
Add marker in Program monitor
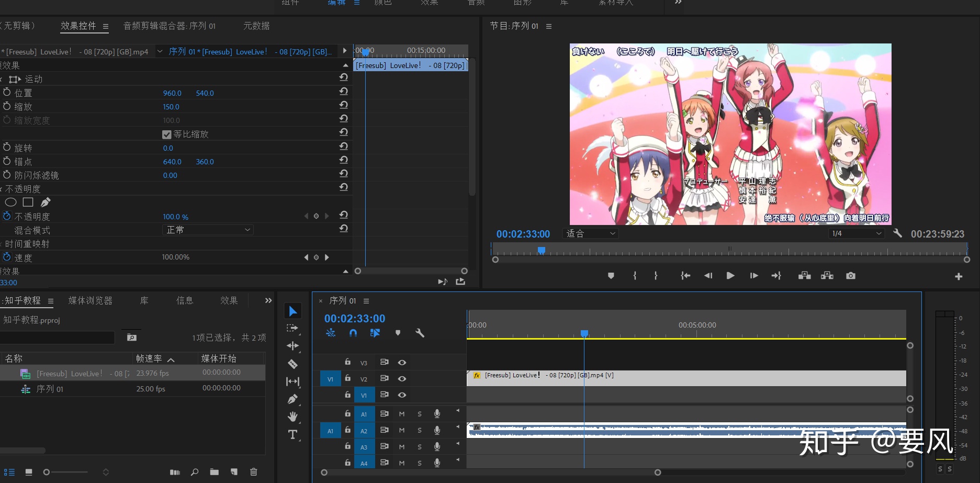[611, 276]
